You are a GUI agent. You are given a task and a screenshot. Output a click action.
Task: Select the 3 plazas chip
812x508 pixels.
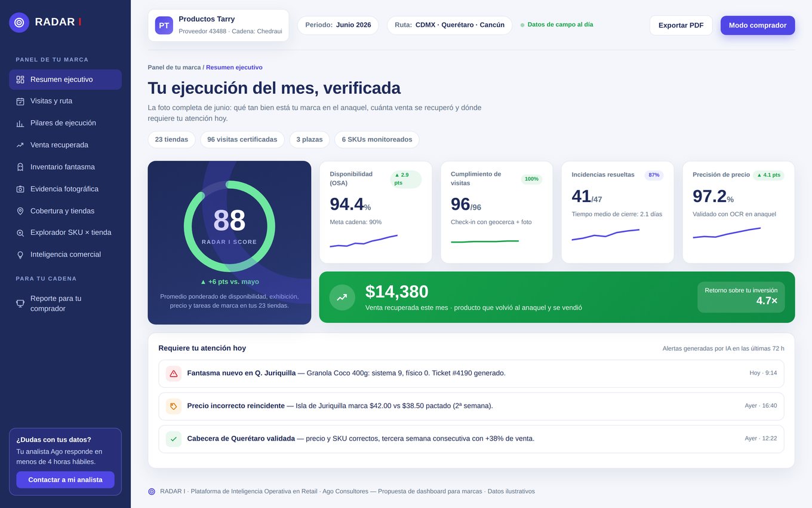click(x=310, y=140)
